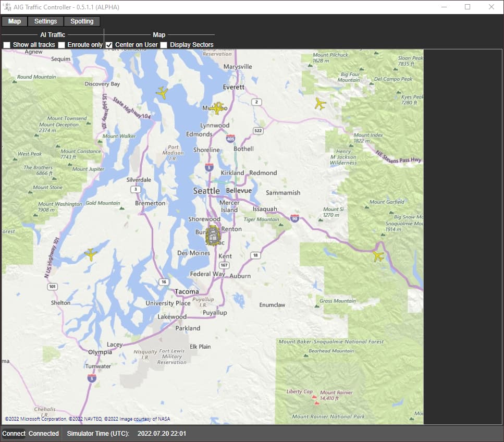The image size is (504, 442).
Task: Open the Spotting tab
Action: [x=82, y=21]
